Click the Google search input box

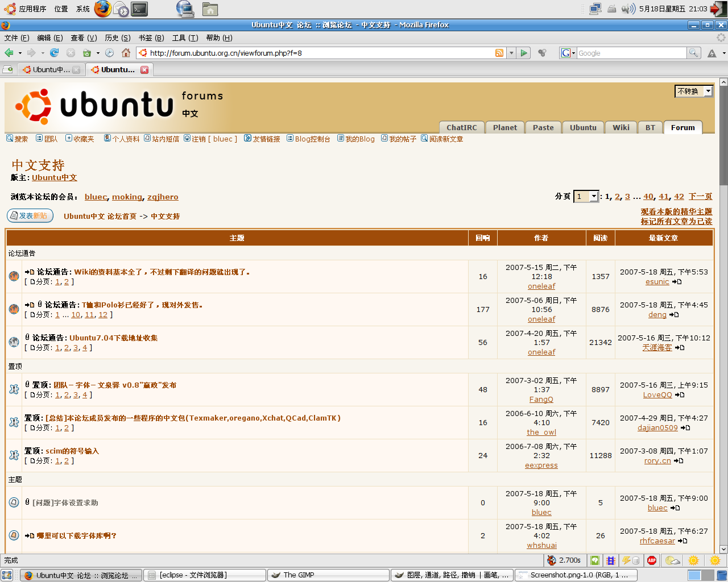coord(631,53)
